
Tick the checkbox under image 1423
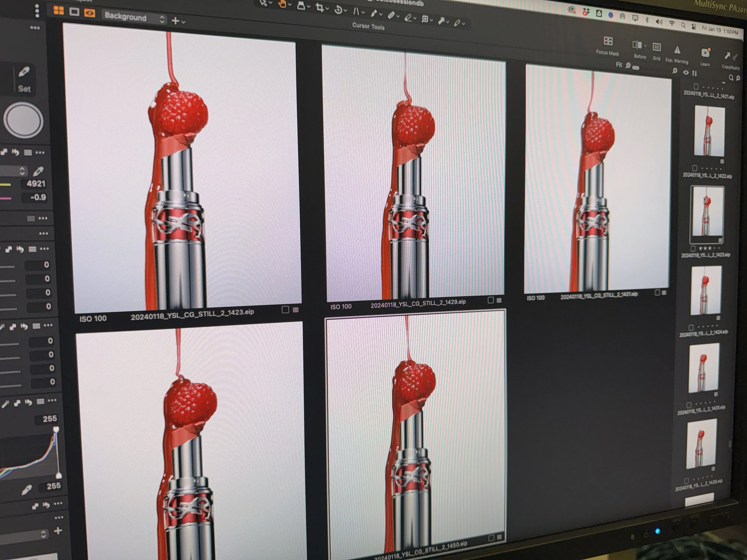pos(285,309)
